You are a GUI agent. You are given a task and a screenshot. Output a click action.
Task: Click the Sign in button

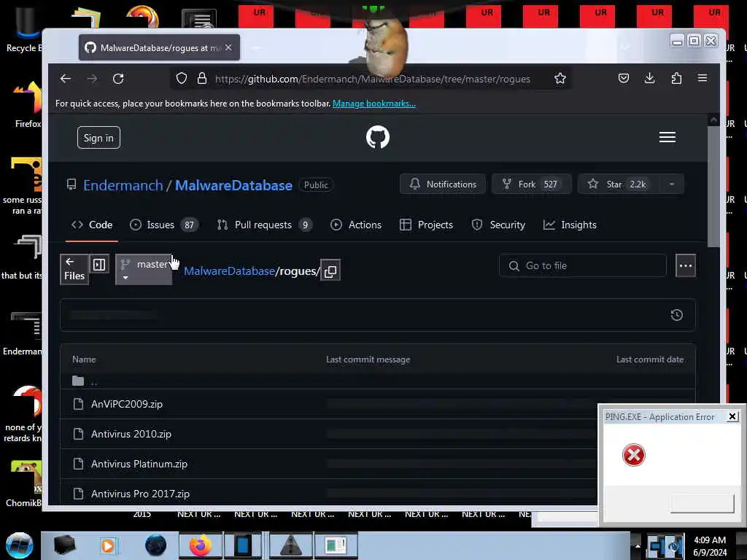pos(98,138)
